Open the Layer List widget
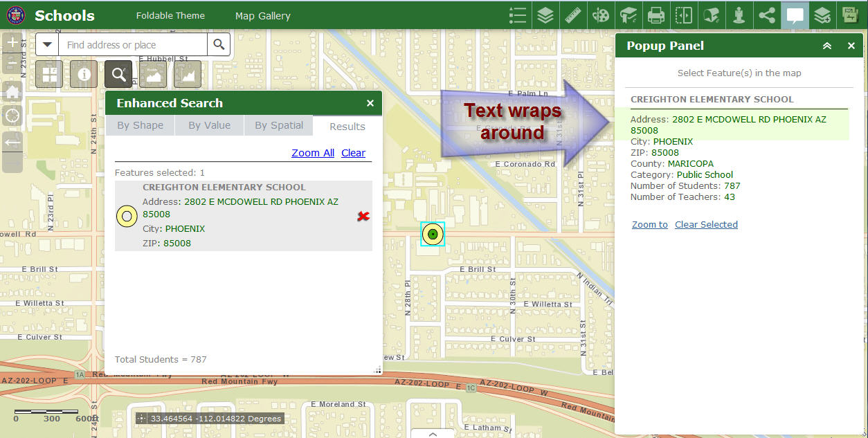 pos(545,15)
